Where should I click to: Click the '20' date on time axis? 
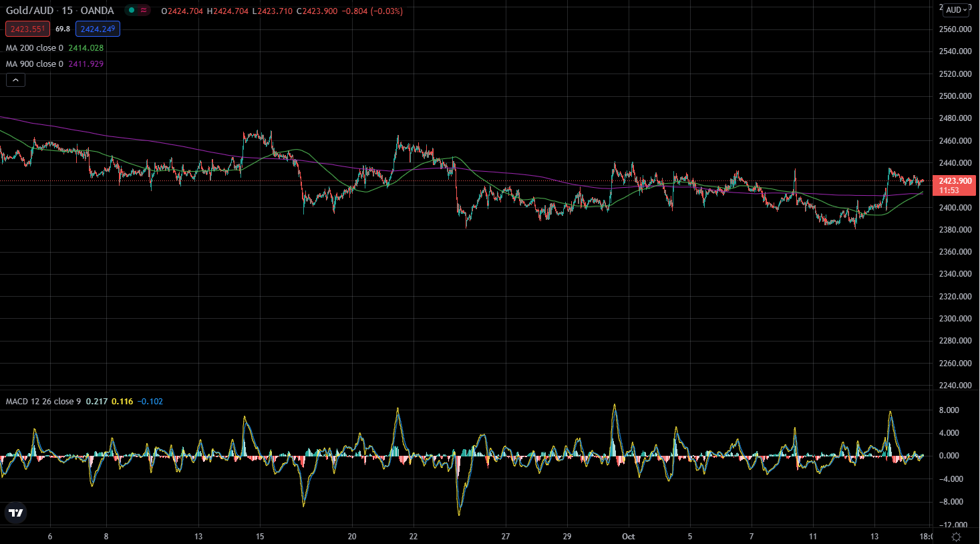(x=352, y=537)
